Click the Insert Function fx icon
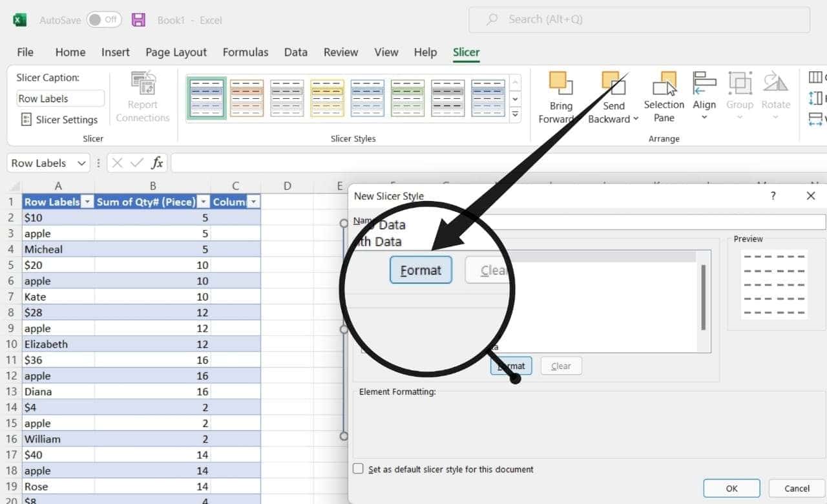 point(157,163)
